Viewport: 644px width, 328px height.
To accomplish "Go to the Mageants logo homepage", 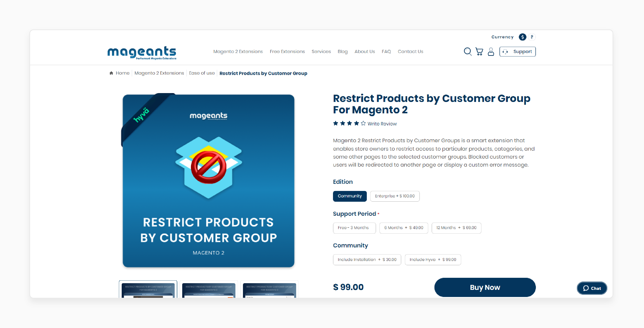I will (x=142, y=53).
